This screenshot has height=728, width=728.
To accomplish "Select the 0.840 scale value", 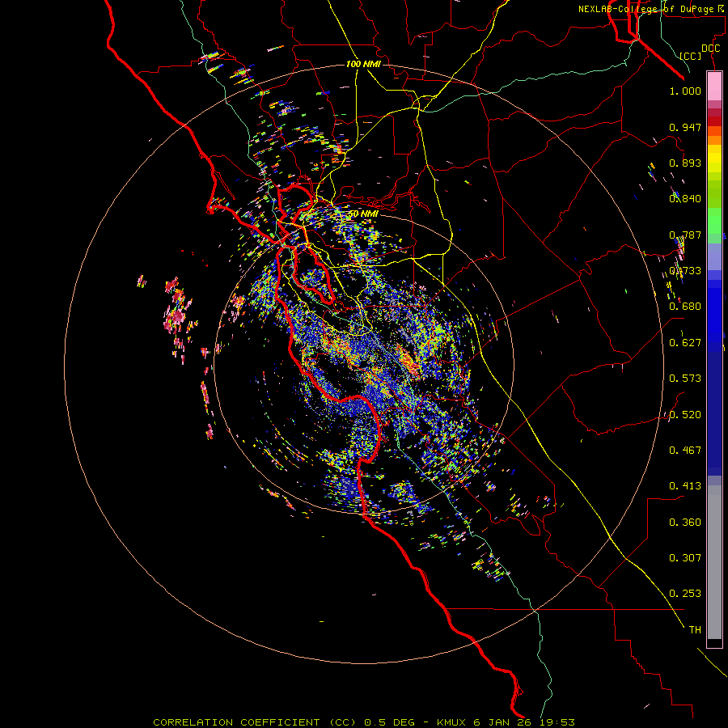I will click(x=685, y=199).
